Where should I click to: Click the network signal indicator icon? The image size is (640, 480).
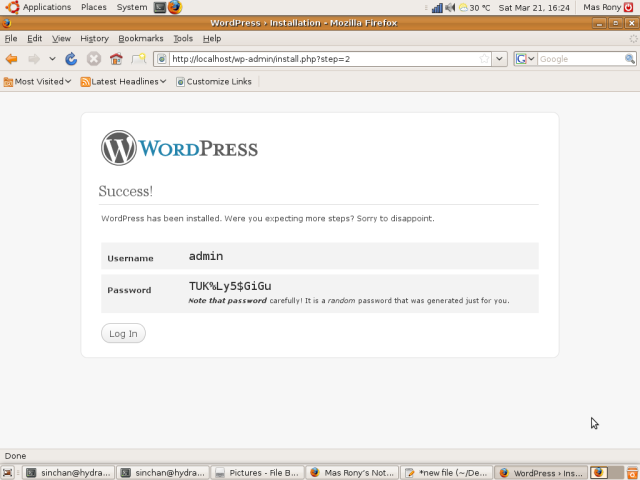(437, 7)
